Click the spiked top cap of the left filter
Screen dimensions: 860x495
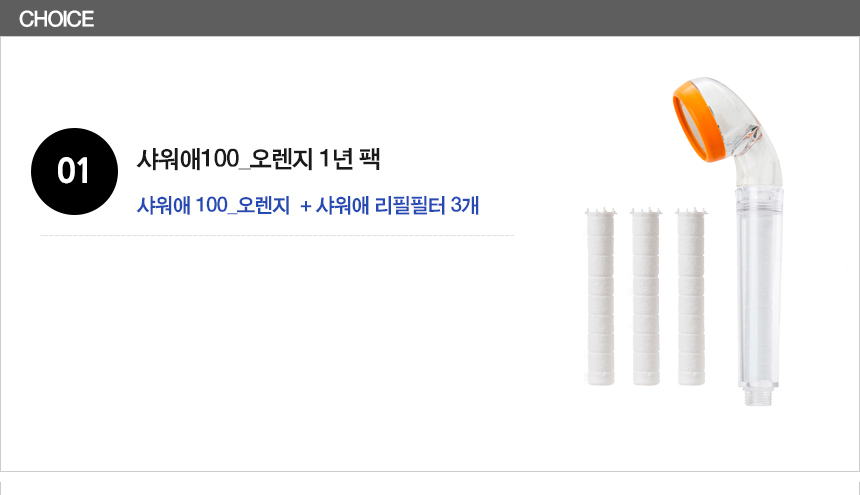[x=601, y=217]
